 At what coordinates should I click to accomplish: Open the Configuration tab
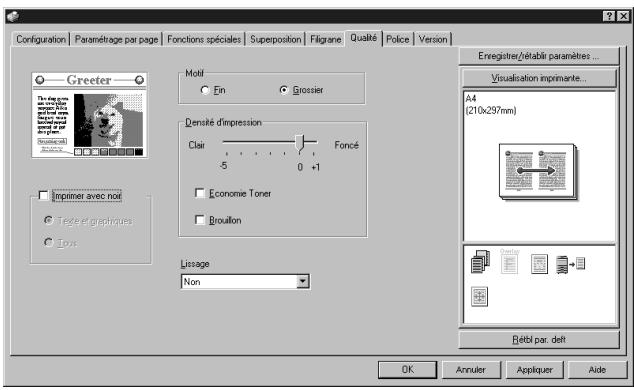click(41, 39)
